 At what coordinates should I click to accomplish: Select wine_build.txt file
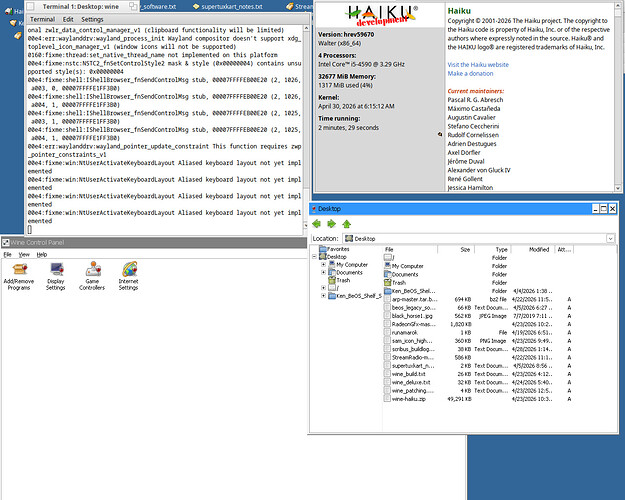405,374
